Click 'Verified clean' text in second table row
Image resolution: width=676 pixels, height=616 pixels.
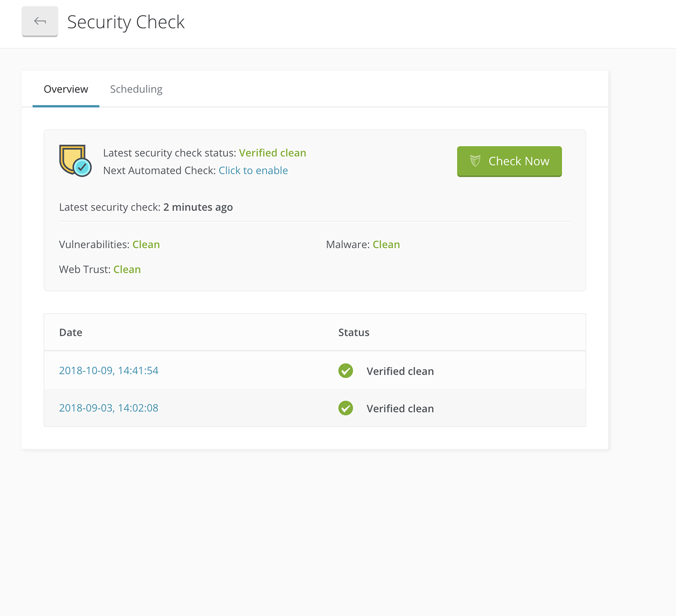(400, 409)
